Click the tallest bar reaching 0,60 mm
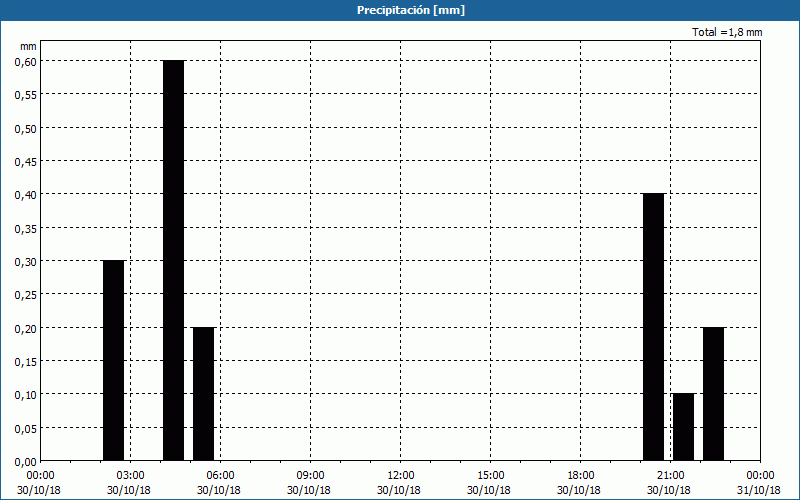The image size is (800, 500). point(173,260)
